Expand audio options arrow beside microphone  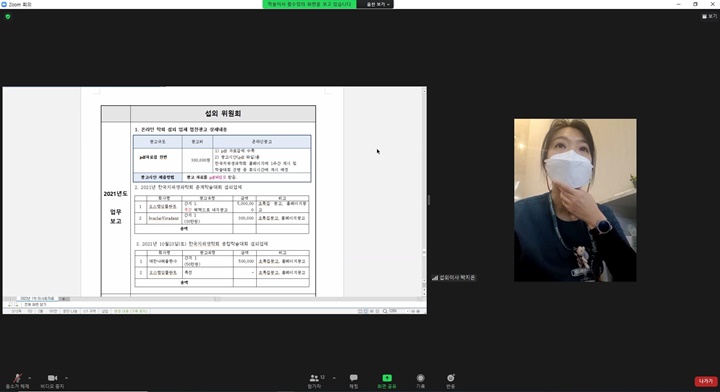coord(30,378)
